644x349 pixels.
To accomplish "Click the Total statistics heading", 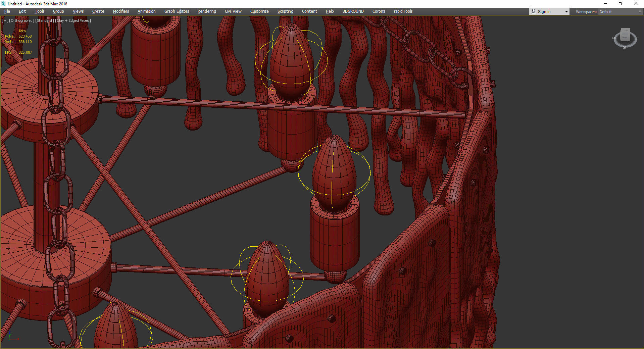I will click(x=22, y=31).
